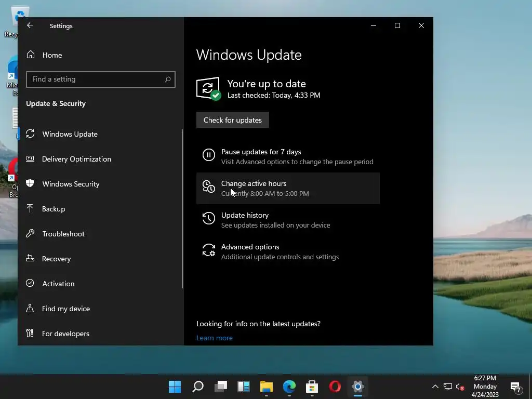Select the Windows Update sync icon in sidebar

(30, 134)
